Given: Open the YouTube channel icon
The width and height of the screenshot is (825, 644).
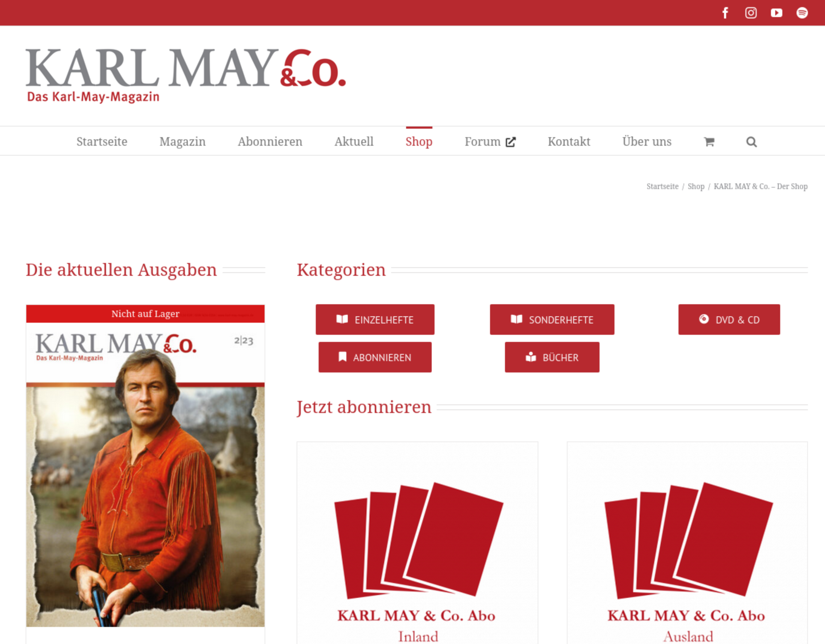Looking at the screenshot, I should pos(776,13).
